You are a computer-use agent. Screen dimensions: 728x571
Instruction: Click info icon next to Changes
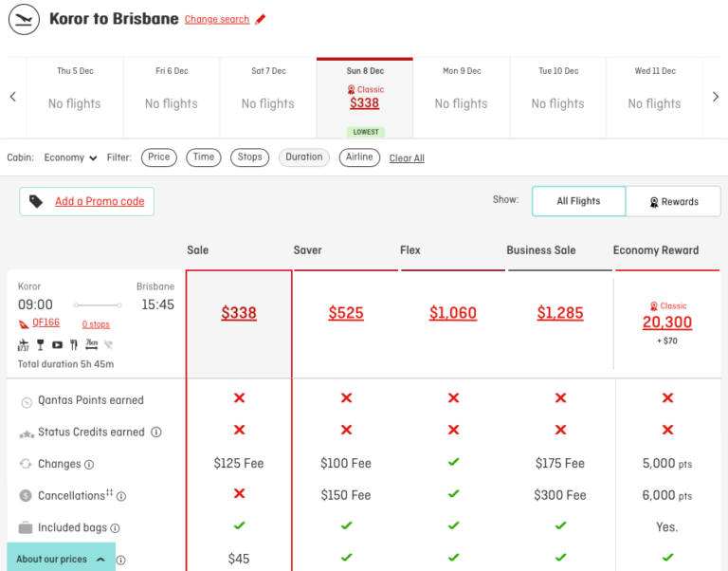click(89, 465)
